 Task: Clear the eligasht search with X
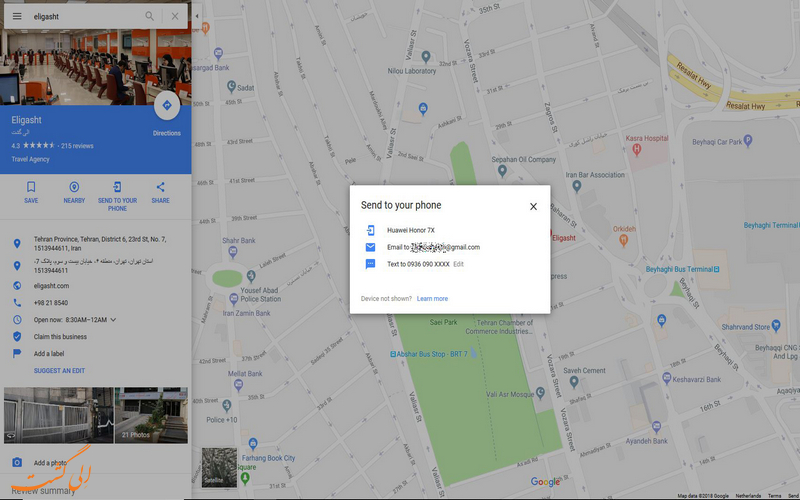pyautogui.click(x=175, y=16)
